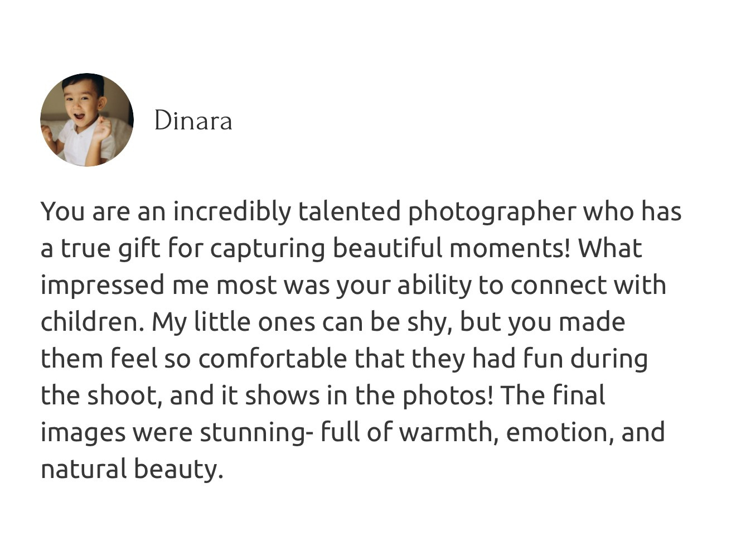Viewport: 736px width, 560px height.
Task: Click the word "impressed" in the third line
Action: click(x=103, y=286)
